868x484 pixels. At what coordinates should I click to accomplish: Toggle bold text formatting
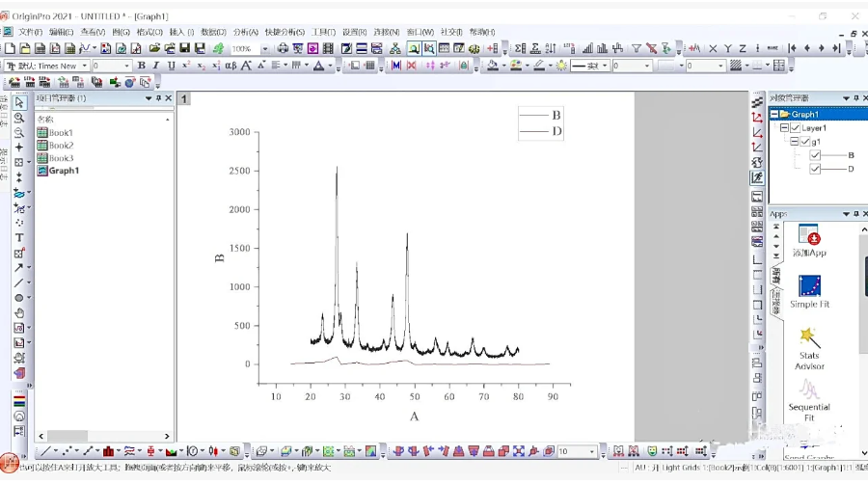[141, 66]
